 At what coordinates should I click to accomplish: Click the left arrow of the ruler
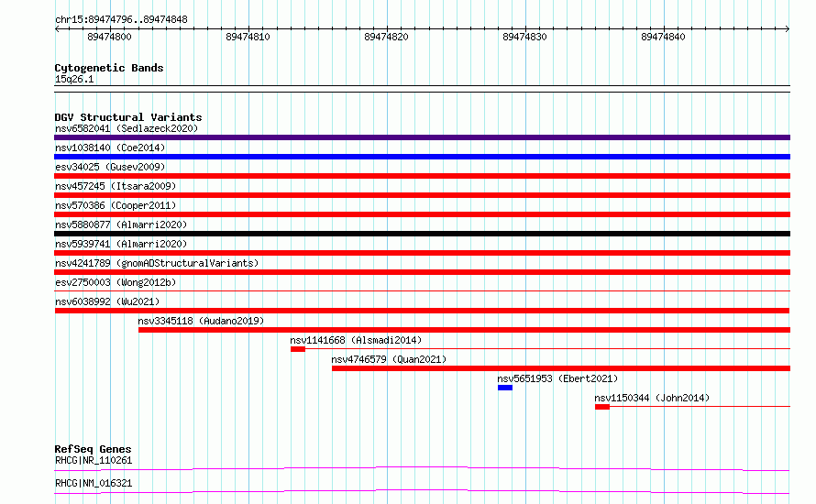coord(57,28)
